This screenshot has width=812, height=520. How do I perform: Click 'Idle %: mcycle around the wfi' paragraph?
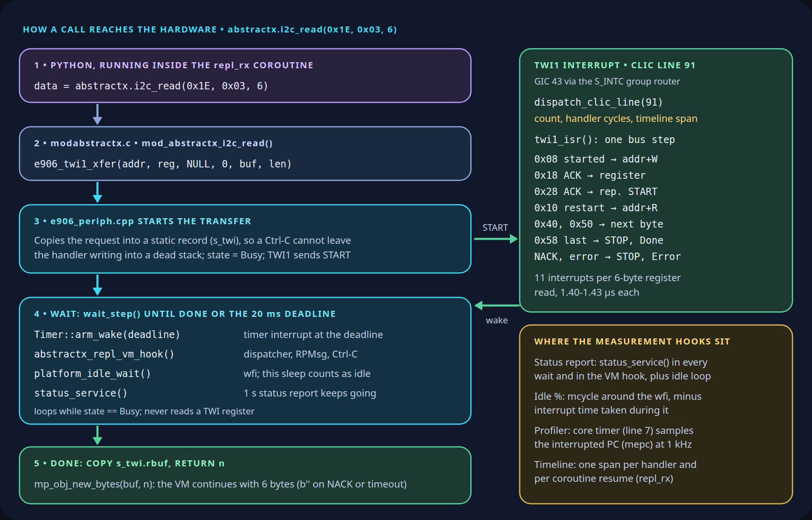coord(618,403)
